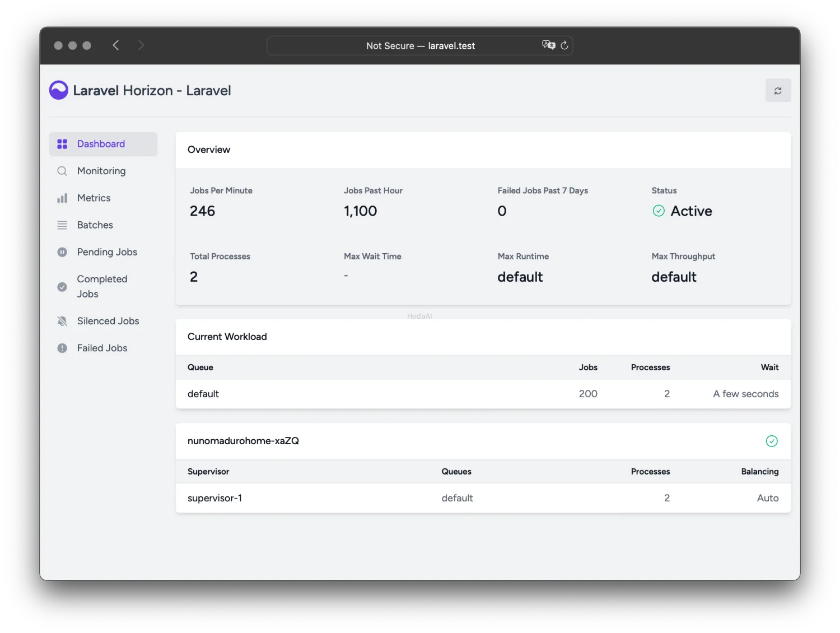
Task: Click the Max Runtime default value
Action: pos(520,277)
